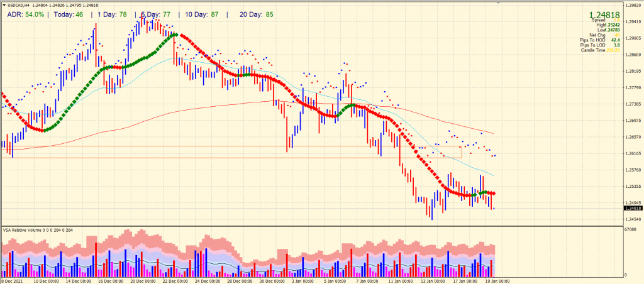644x284 pixels.
Task: Click the 1.28600 price axis label
Action: 633,55
